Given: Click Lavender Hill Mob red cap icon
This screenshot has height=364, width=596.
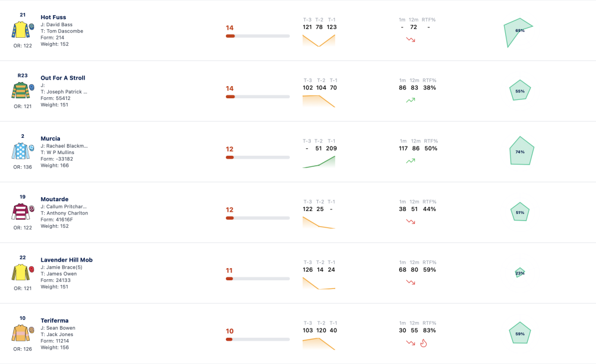Looking at the screenshot, I should 31,269.
